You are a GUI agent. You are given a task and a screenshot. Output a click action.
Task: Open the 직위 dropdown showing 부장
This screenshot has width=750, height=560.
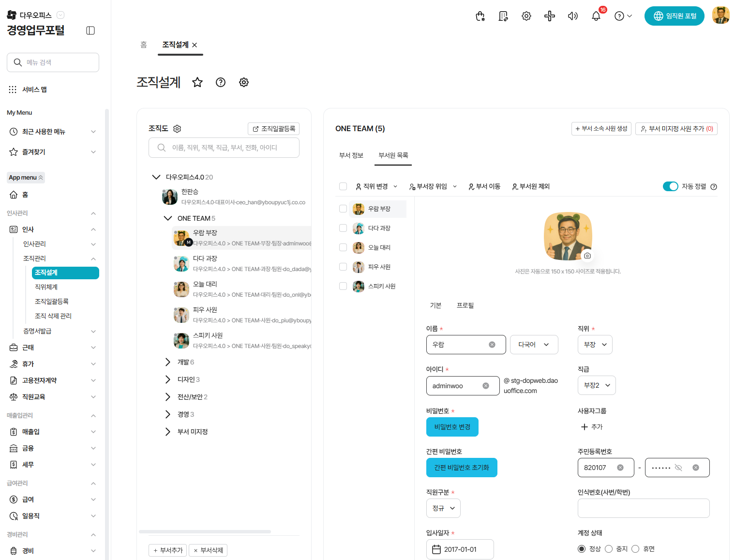[x=595, y=345]
